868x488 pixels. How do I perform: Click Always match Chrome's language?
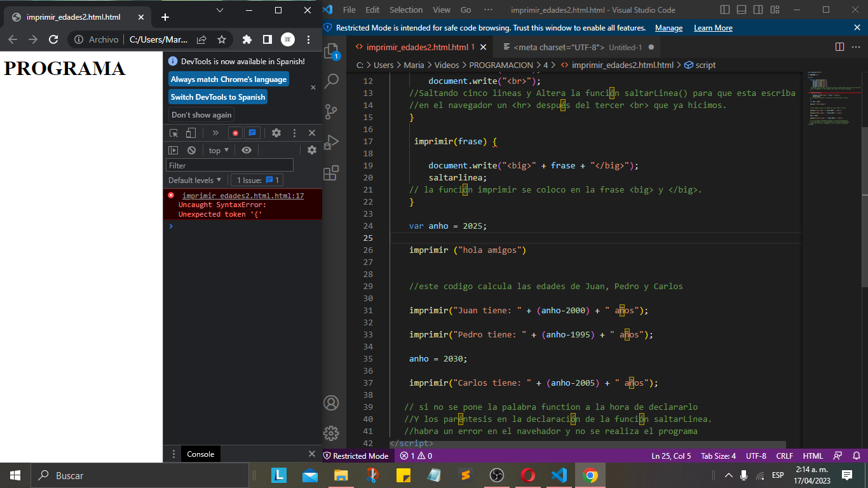coord(229,79)
